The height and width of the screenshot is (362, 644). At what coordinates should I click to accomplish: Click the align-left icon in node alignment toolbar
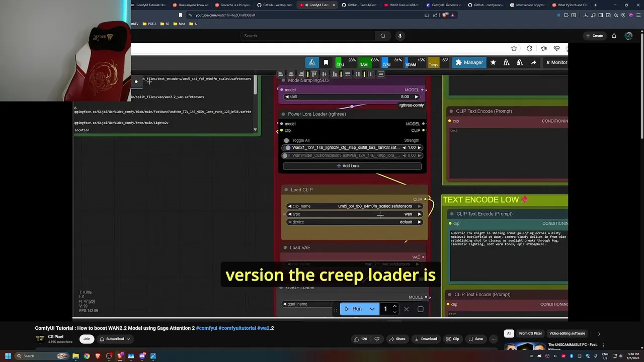pos(281,74)
